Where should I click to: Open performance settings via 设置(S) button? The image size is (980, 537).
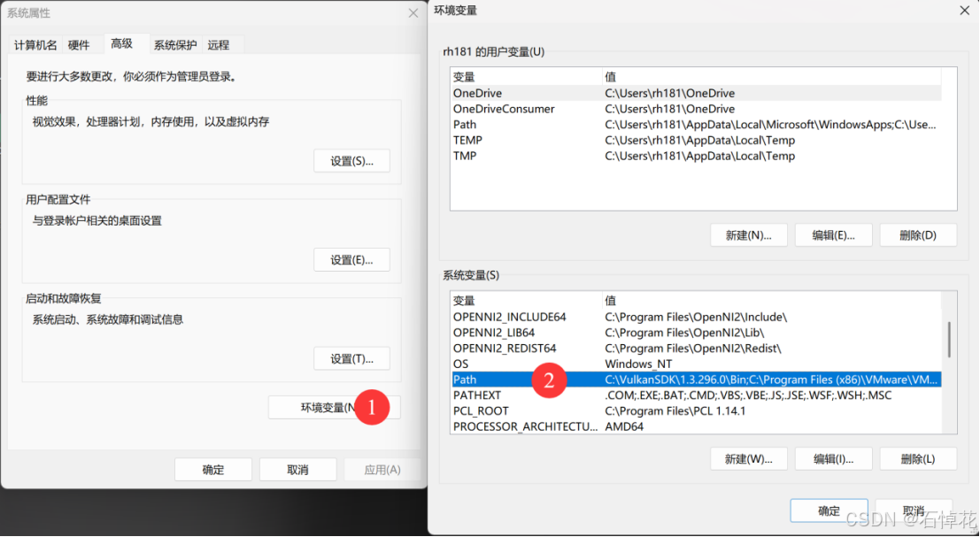351,160
